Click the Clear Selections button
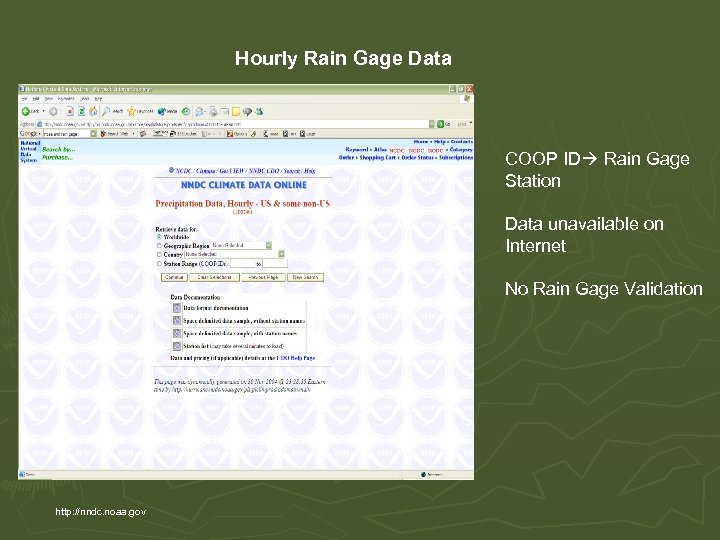Screen dimensions: 720x540 pos(214,277)
